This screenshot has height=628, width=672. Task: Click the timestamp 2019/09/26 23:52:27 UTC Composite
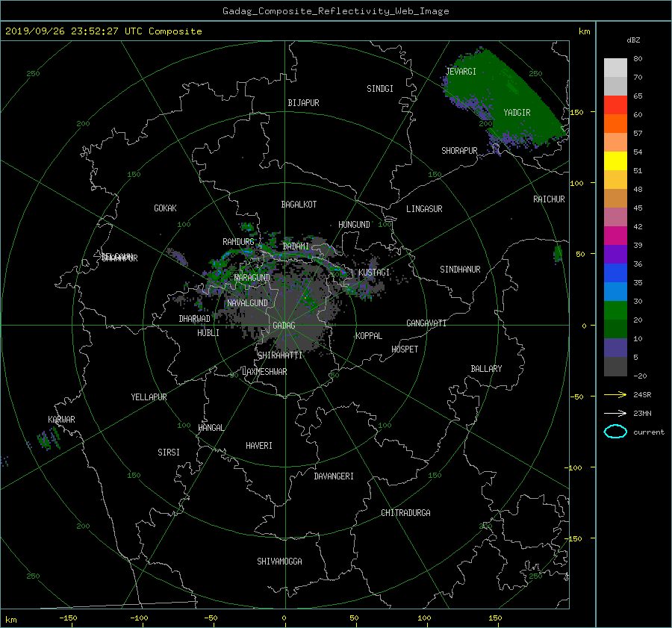[x=103, y=31]
